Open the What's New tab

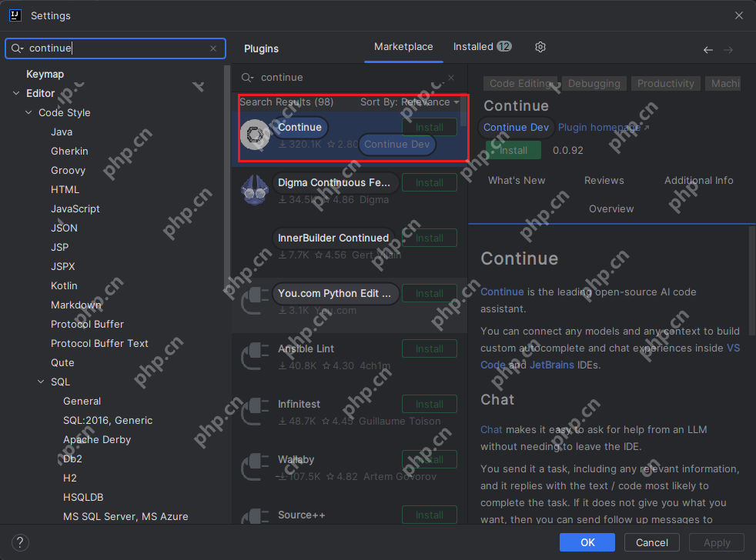(517, 180)
